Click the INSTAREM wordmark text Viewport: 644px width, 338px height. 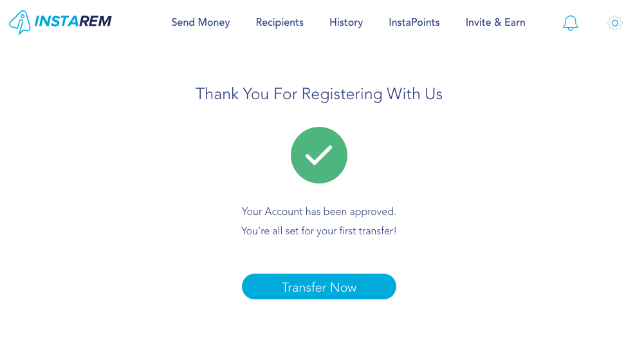coord(73,22)
